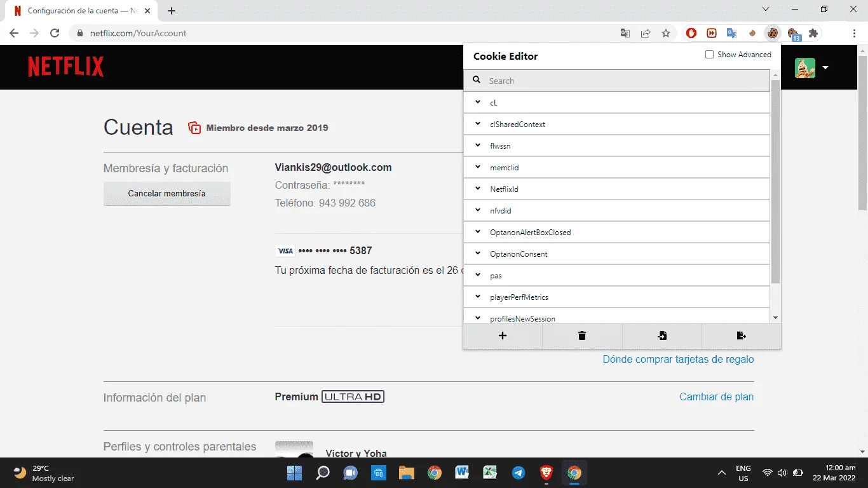Click the Wi-Fi icon in system tray
868x488 pixels.
click(x=768, y=473)
